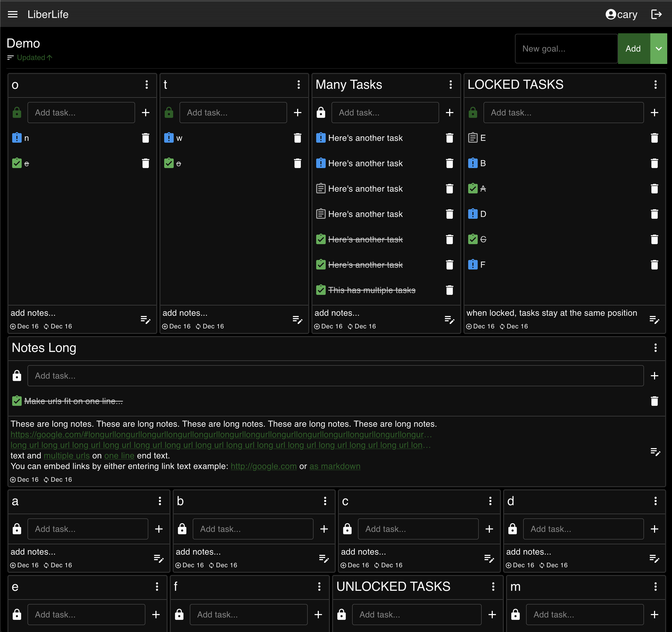Uncheck completed 'Make urls fit on one line' task
Image resolution: width=672 pixels, height=632 pixels.
coord(17,401)
